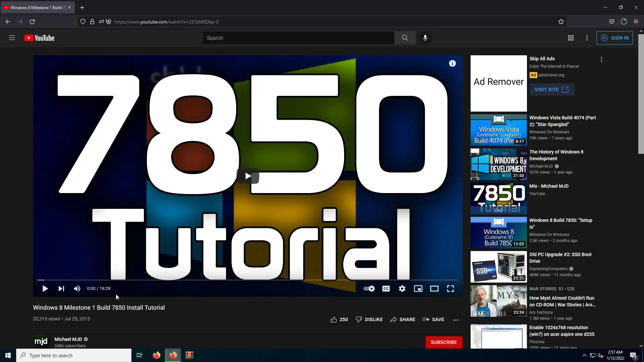Click the video info card icon
Viewport: 644px width, 362px height.
[452, 63]
